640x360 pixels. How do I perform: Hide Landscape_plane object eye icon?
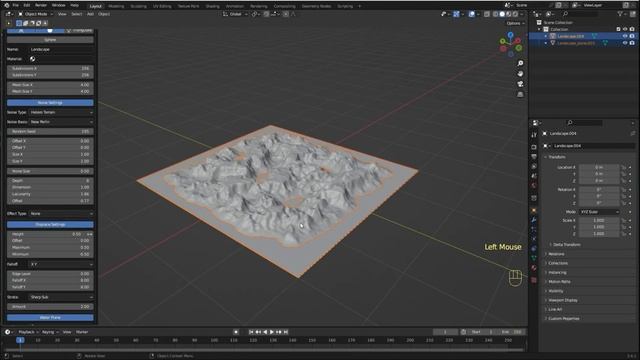coord(625,43)
